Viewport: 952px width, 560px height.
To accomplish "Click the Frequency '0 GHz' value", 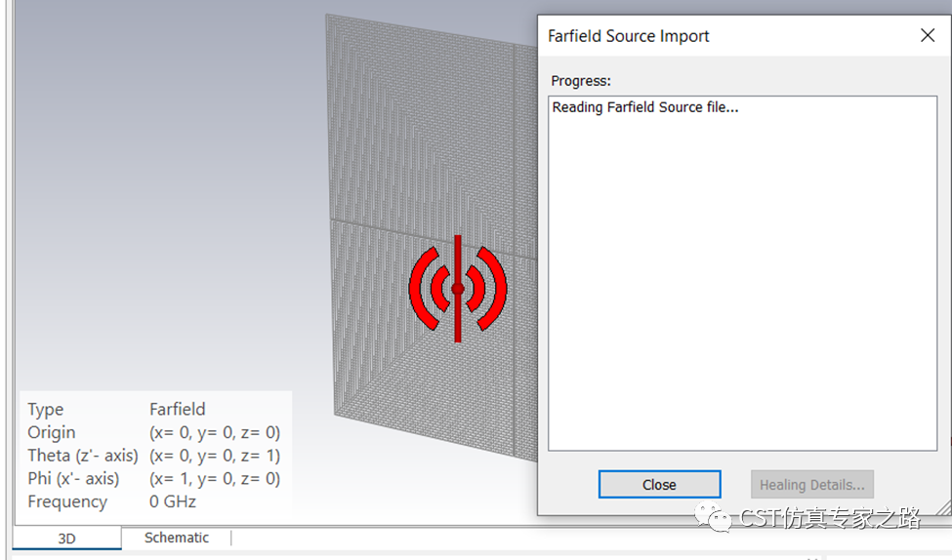I will pyautogui.click(x=173, y=501).
